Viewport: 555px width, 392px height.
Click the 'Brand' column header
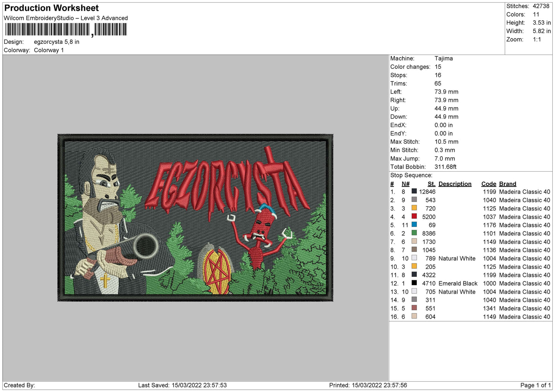508,184
